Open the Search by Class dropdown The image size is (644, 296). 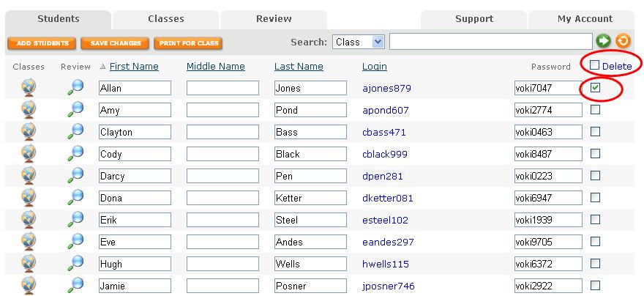tap(359, 42)
